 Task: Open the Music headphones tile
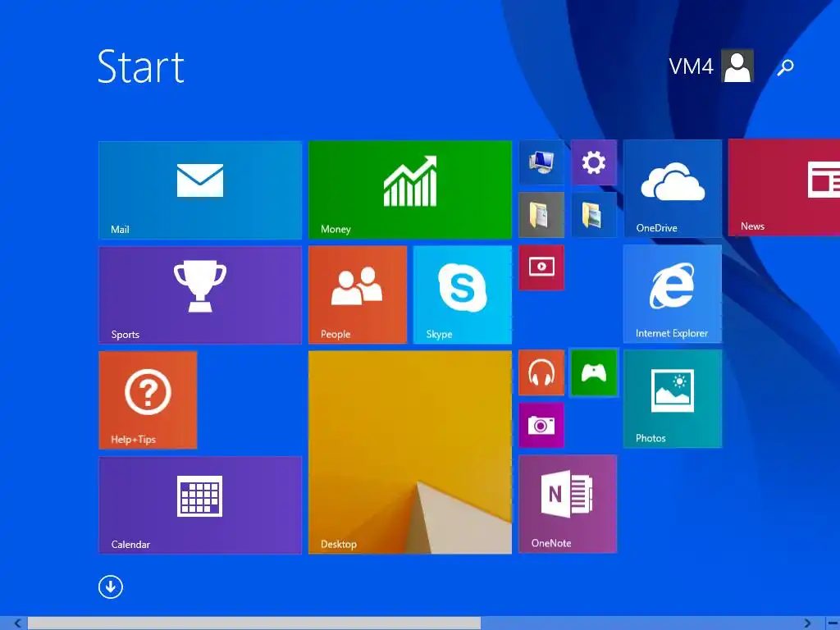point(541,372)
